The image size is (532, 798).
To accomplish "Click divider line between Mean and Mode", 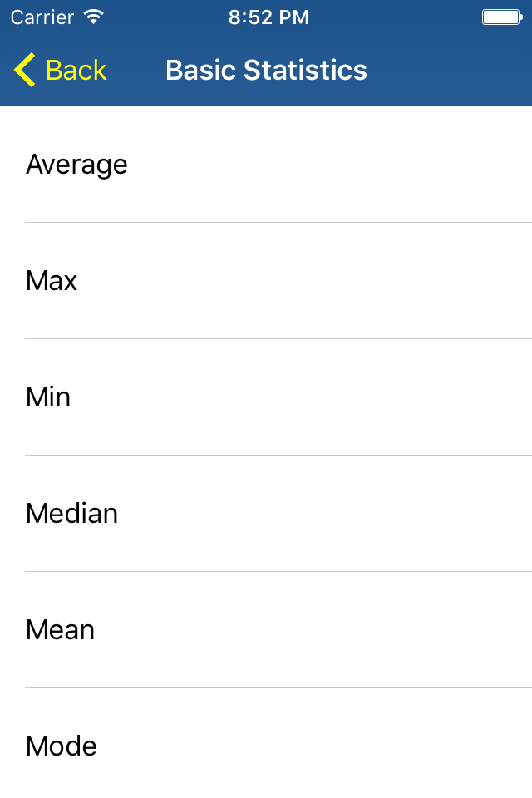I will (x=278, y=688).
